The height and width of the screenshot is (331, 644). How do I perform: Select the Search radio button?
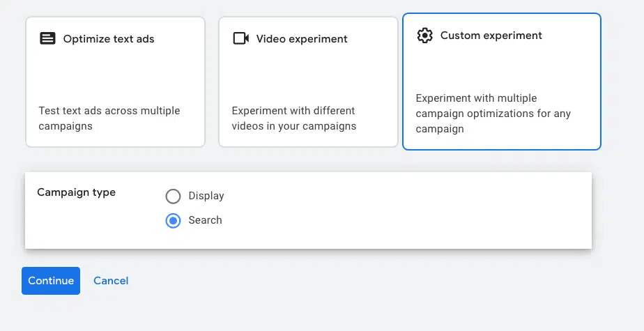pos(174,221)
